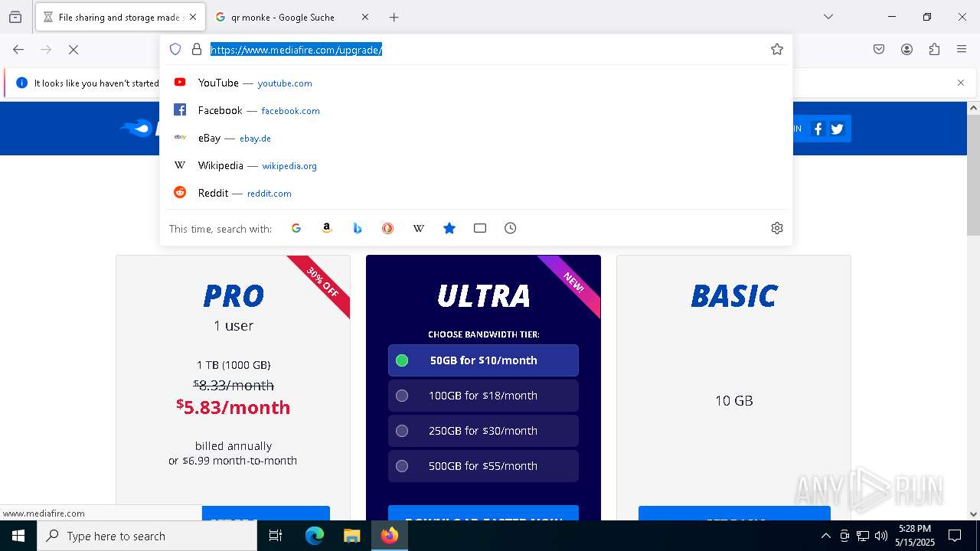Search with Wikipedia this time
Image resolution: width=980 pixels, height=551 pixels.
pos(419,228)
